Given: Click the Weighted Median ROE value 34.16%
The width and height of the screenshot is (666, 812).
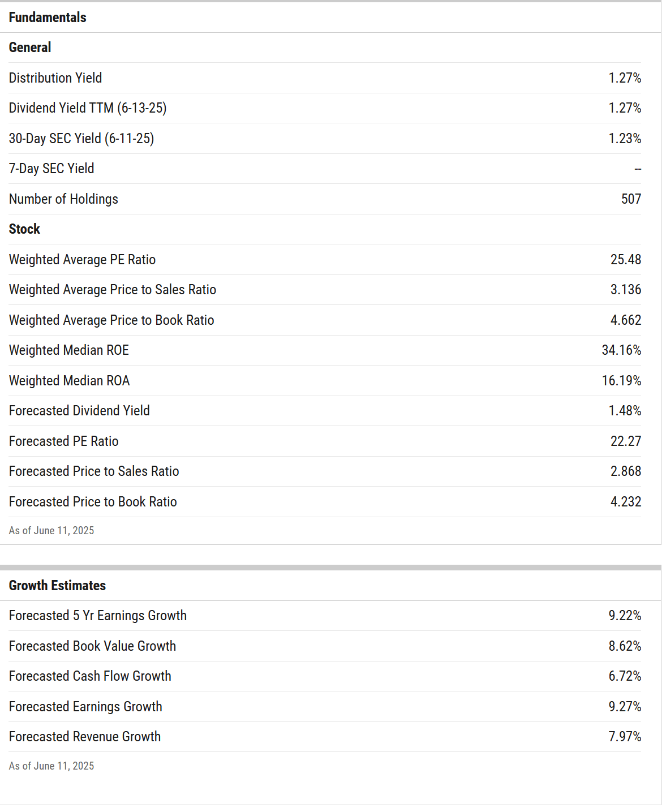Looking at the screenshot, I should pyautogui.click(x=621, y=350).
